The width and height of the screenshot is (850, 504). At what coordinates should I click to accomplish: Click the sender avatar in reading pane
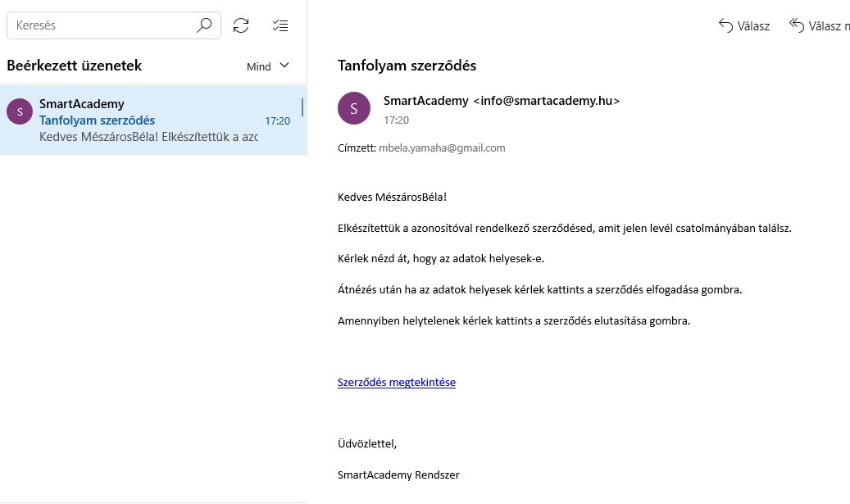[x=354, y=109]
